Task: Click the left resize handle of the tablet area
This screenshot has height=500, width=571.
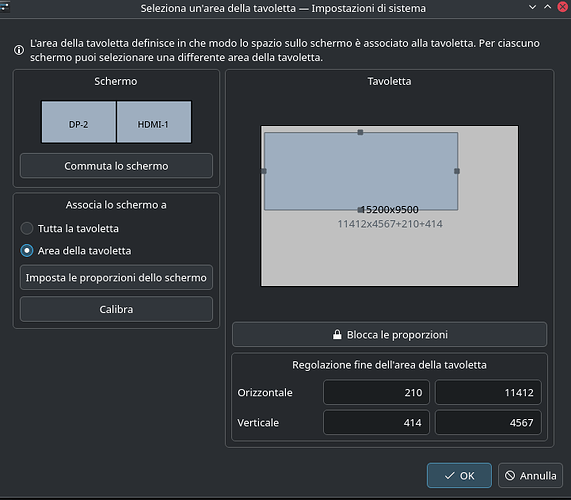Action: tap(264, 171)
